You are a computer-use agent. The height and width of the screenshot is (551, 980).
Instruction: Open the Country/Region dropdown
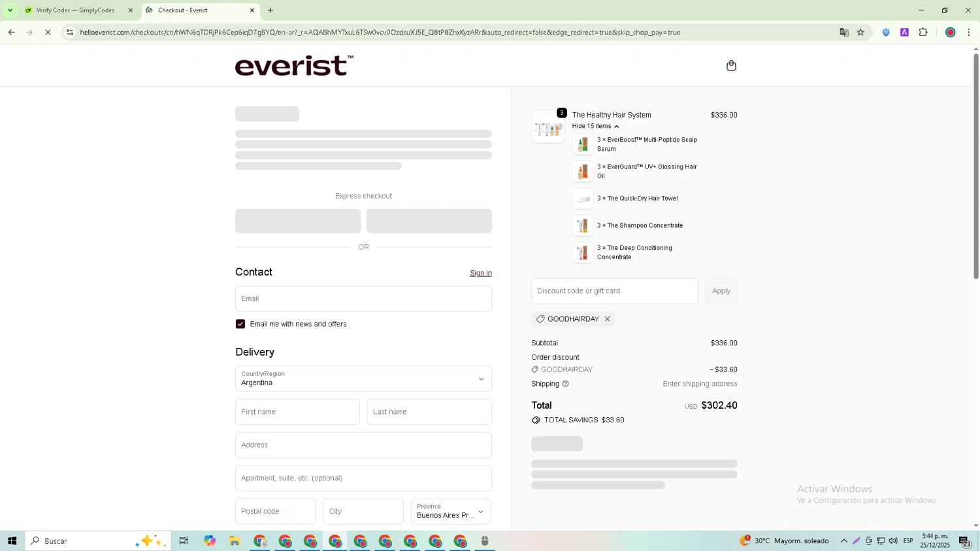[x=363, y=379]
